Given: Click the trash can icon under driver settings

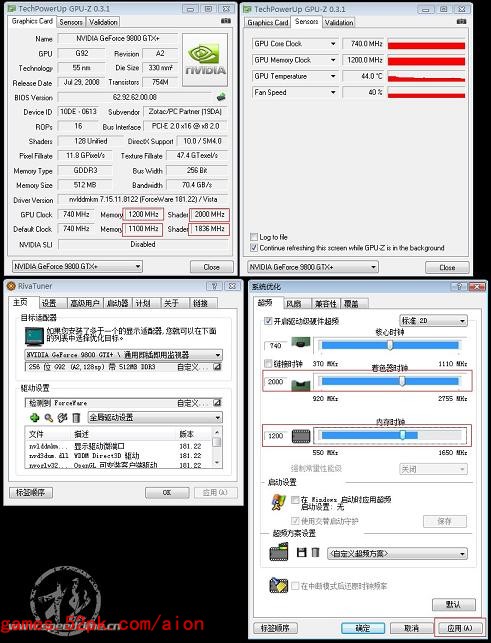Looking at the screenshot, I should [76, 417].
